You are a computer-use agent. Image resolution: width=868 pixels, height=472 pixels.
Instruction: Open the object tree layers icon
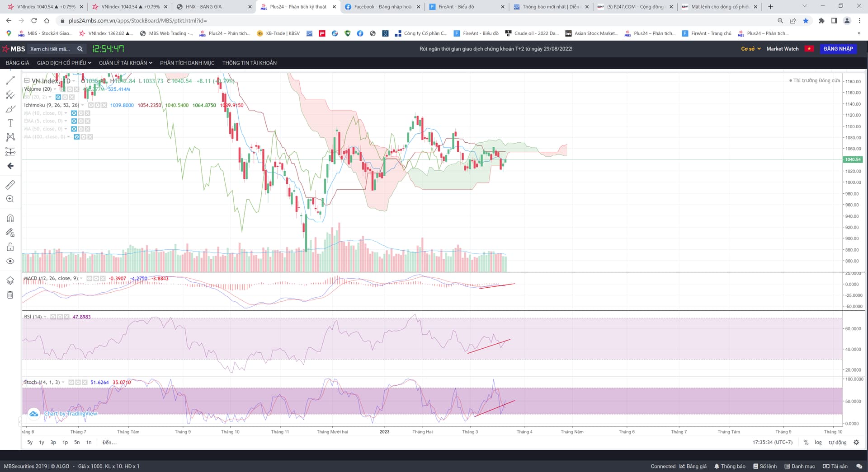10,280
